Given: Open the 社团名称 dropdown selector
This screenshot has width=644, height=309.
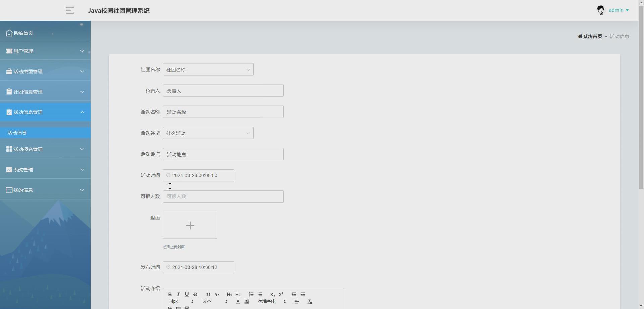Looking at the screenshot, I should (208, 70).
